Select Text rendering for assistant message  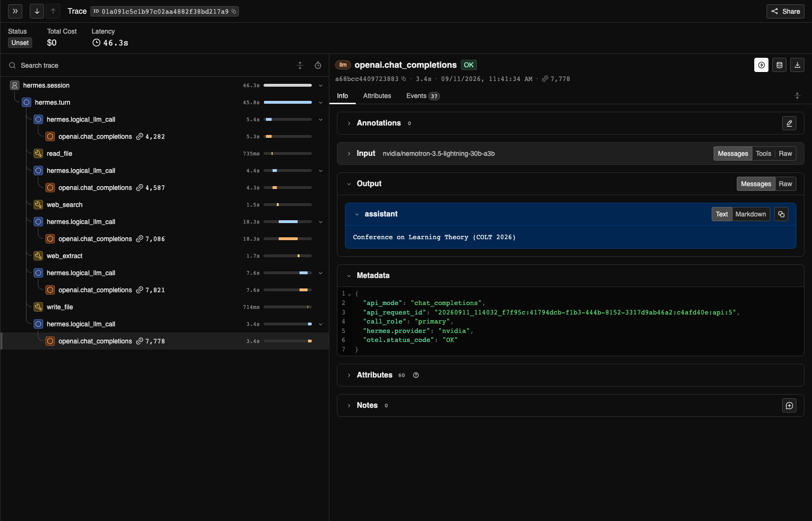click(722, 214)
